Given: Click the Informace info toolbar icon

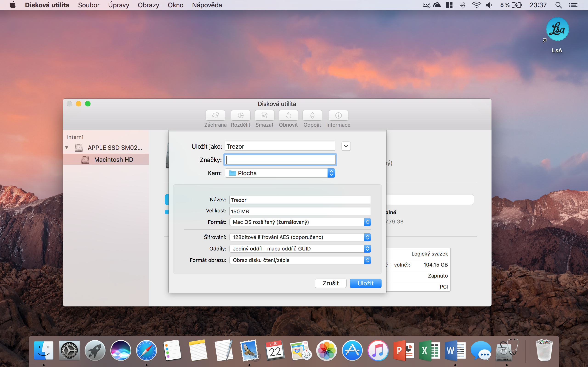Looking at the screenshot, I should (338, 116).
